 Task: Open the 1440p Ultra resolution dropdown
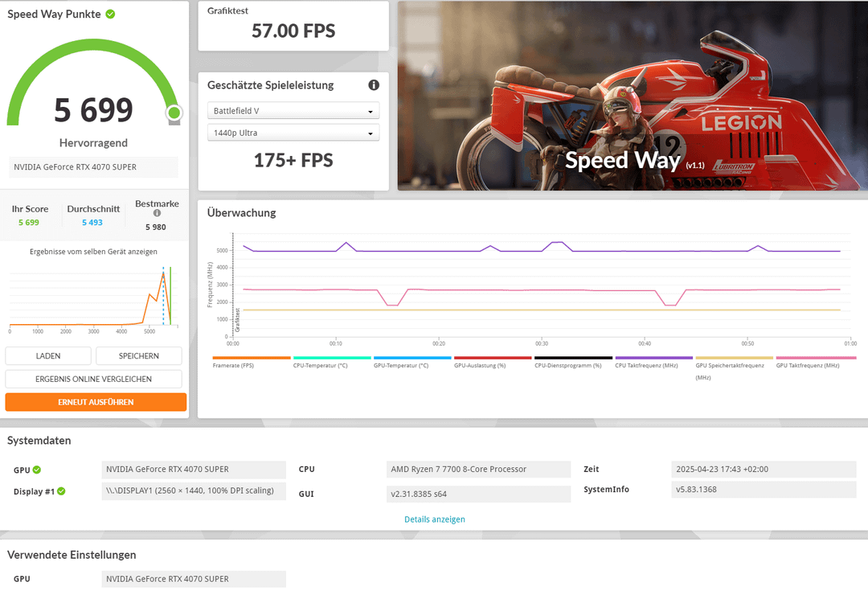tap(293, 133)
